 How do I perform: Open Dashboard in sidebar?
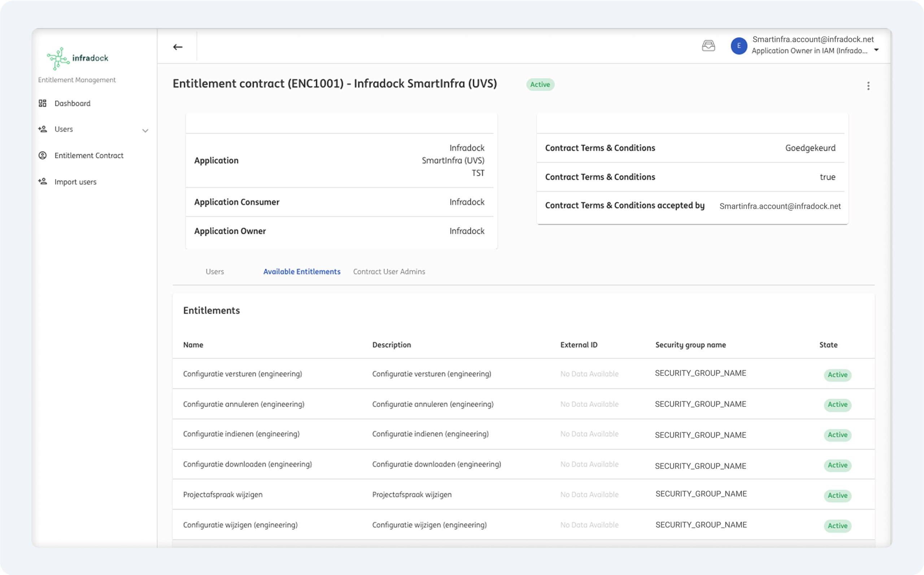(72, 104)
